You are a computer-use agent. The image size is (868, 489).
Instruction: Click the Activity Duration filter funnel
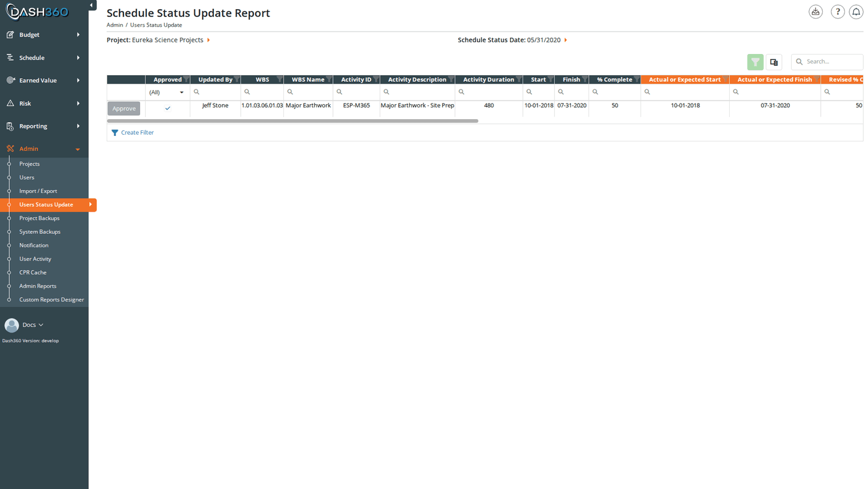click(x=519, y=79)
